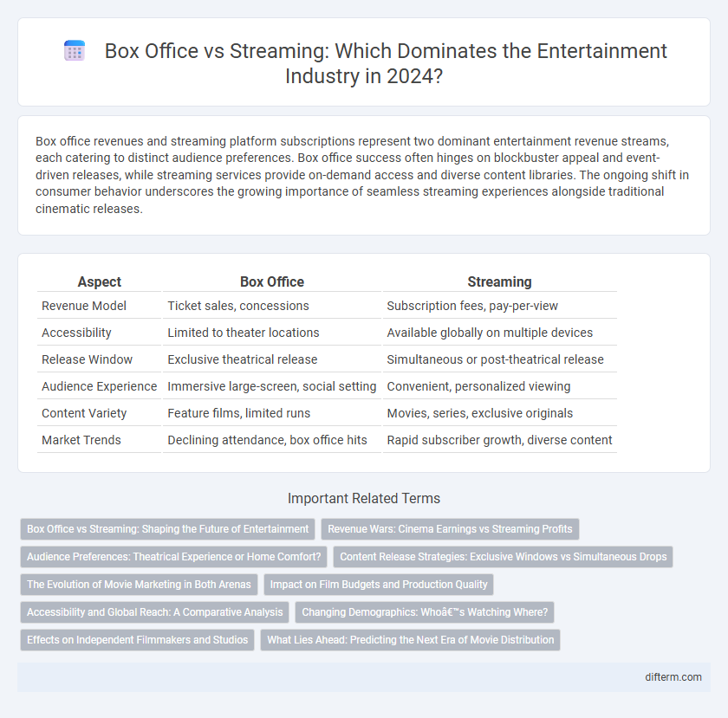This screenshot has height=718, width=728.
Task: Click the 'Market Trends' row label
Action: point(100,440)
